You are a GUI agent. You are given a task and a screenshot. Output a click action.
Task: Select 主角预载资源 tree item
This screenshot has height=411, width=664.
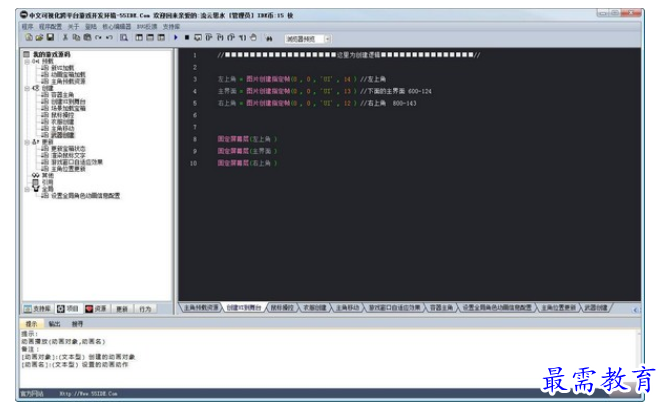pyautogui.click(x=68, y=81)
